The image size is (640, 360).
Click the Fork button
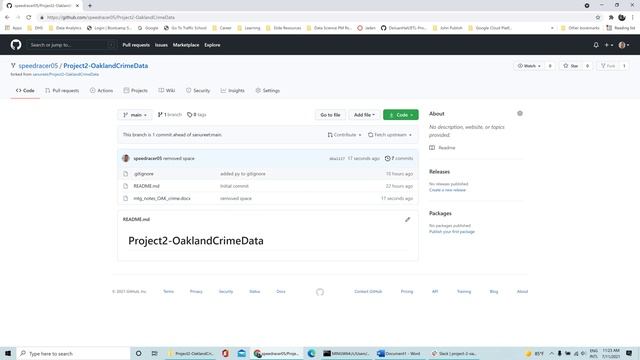pos(608,66)
